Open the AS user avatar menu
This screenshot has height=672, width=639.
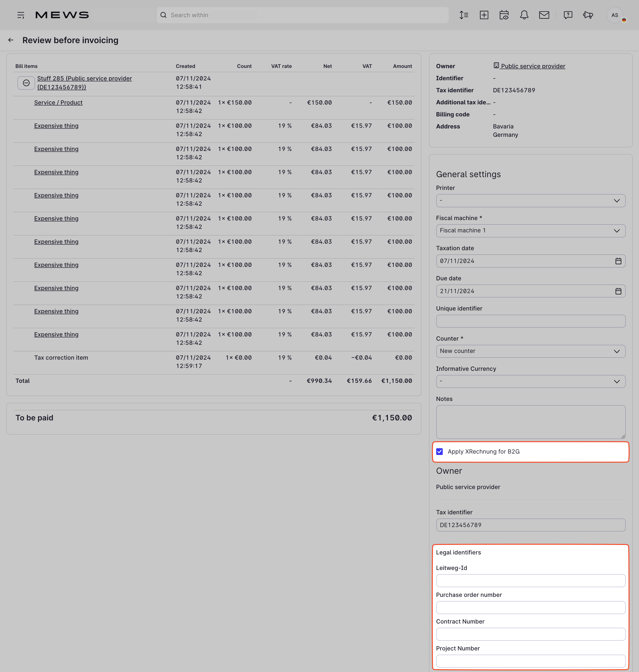pyautogui.click(x=615, y=15)
